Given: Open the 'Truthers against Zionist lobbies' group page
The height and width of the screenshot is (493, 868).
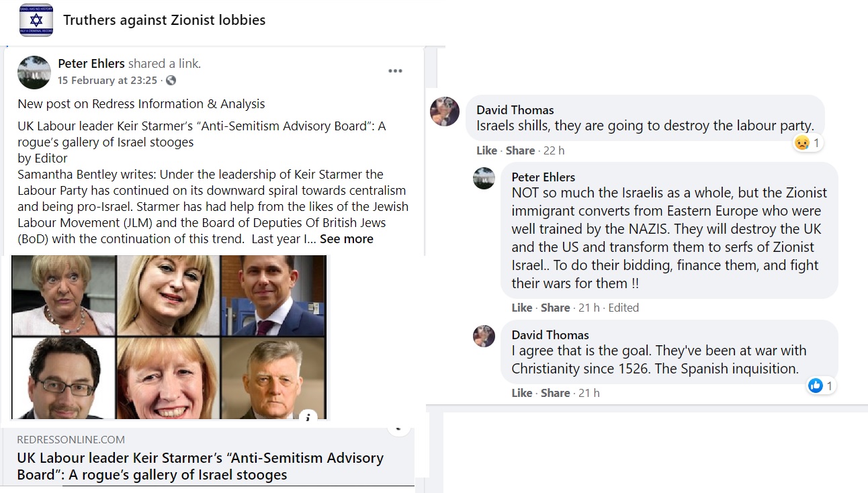Looking at the screenshot, I should 164,20.
